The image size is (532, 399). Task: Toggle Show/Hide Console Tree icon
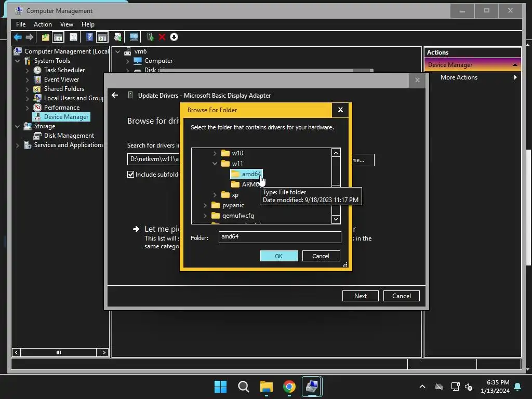58,37
